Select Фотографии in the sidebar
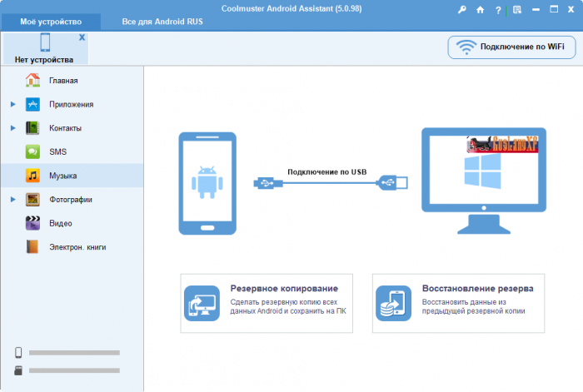Viewport: 583px width, 392px height. (x=72, y=200)
